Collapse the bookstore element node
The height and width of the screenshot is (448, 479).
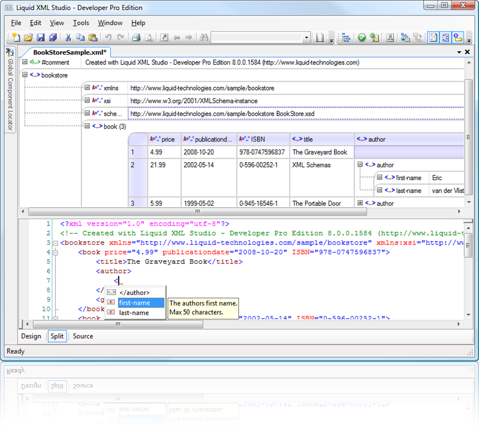(25, 75)
